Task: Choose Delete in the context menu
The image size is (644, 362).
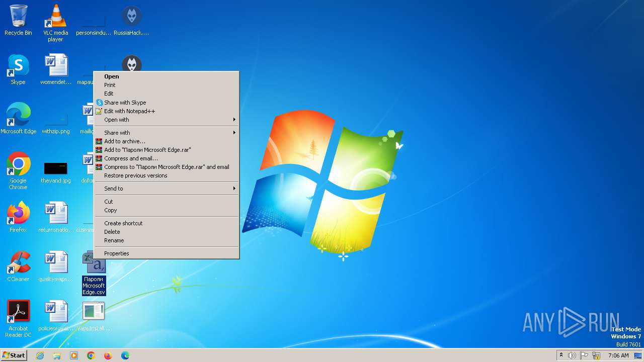Action: 167,232
